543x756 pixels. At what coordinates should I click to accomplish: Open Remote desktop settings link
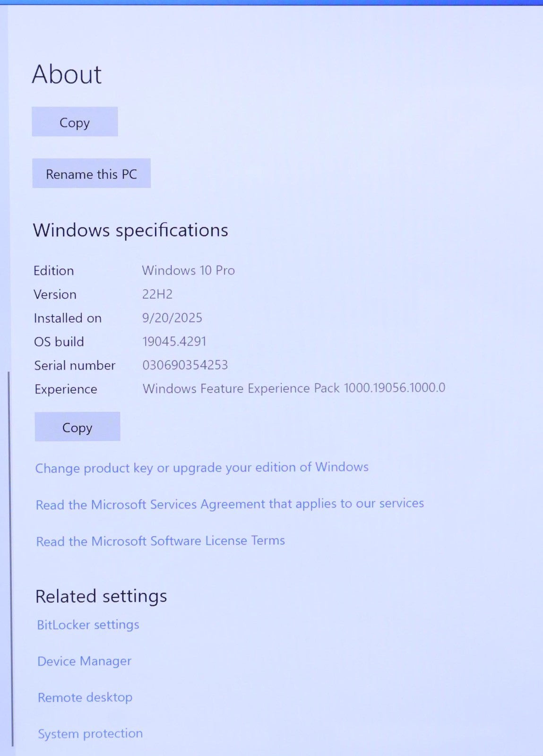click(85, 697)
